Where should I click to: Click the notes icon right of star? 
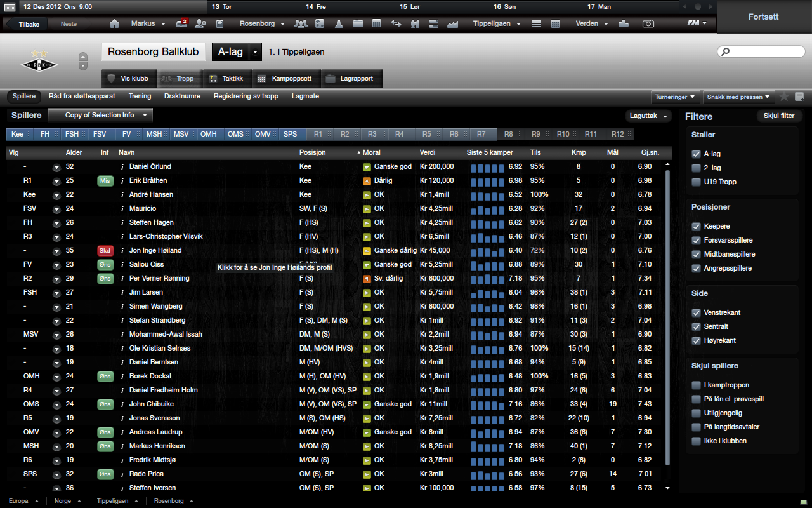click(799, 97)
